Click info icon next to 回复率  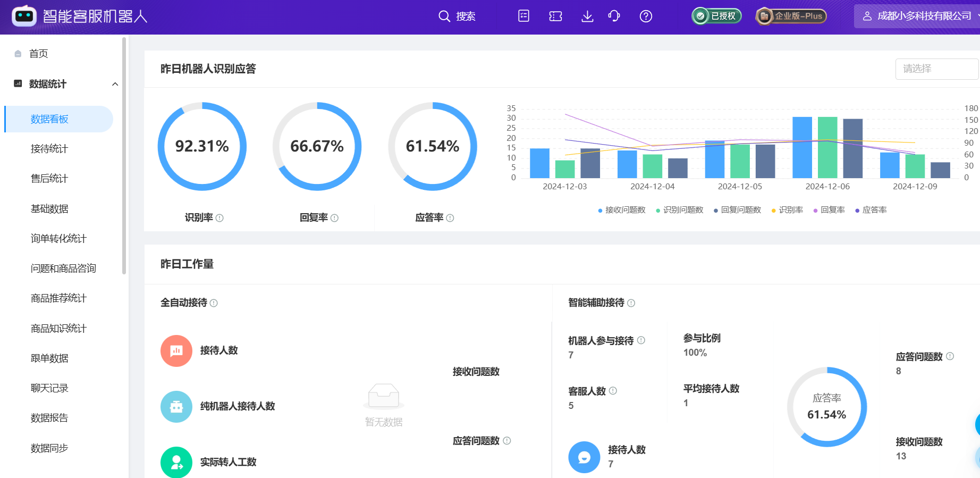(334, 218)
